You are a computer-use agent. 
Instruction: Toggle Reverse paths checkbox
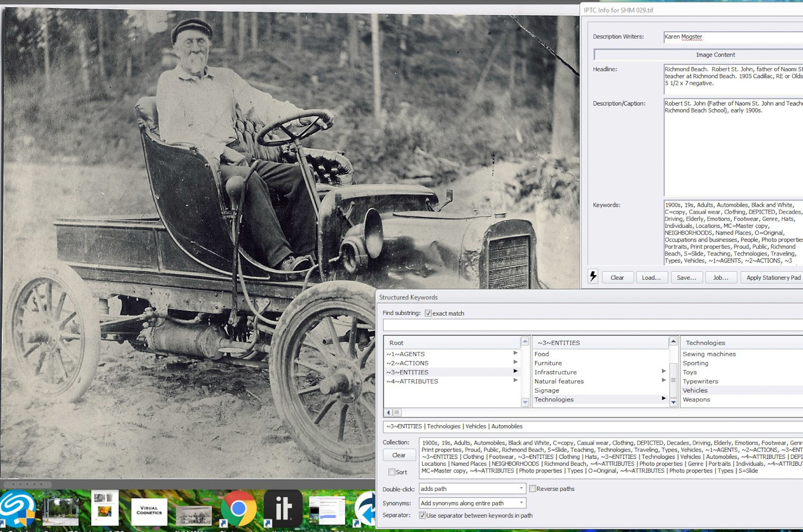point(532,489)
